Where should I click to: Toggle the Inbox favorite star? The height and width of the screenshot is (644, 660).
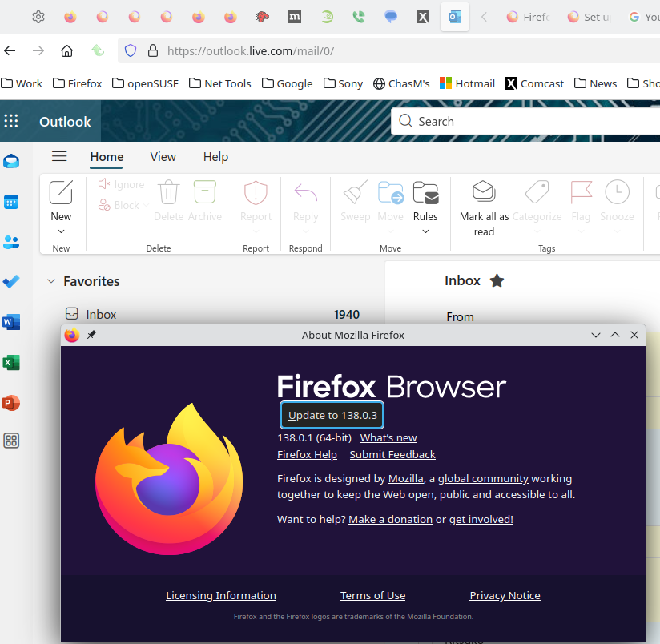[x=497, y=281]
